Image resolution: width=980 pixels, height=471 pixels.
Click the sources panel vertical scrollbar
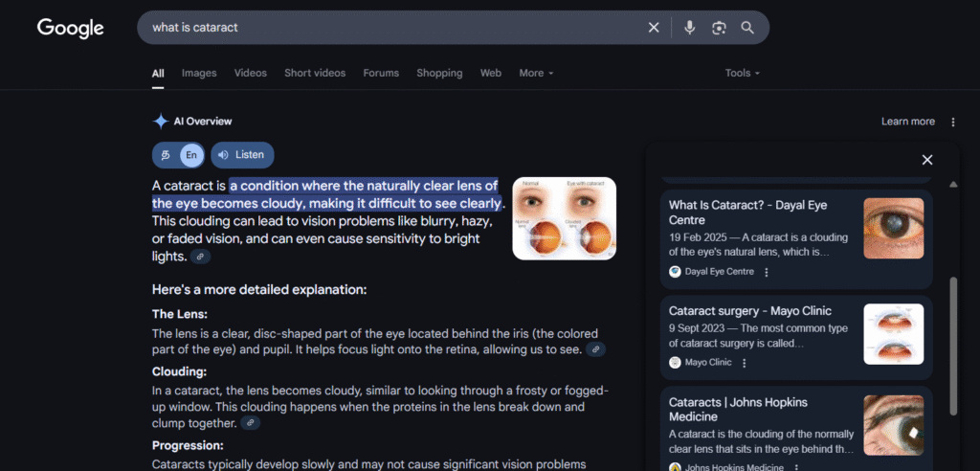pyautogui.click(x=952, y=345)
